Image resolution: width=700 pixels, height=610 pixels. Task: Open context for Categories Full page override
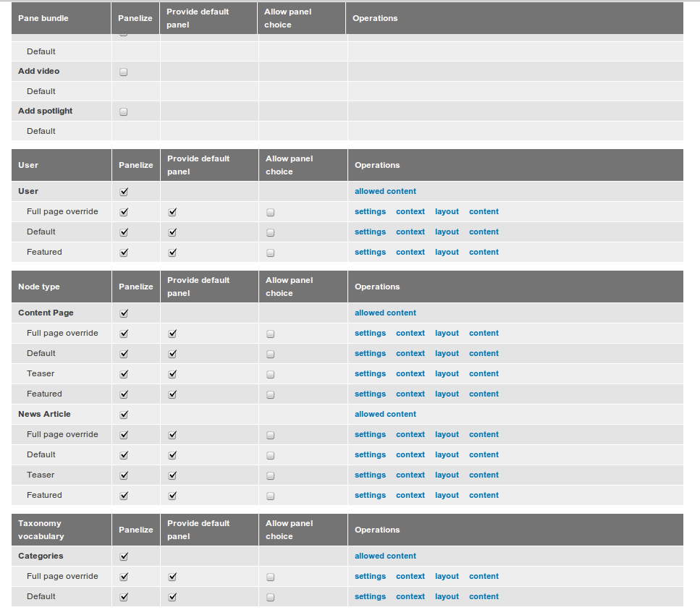point(410,576)
